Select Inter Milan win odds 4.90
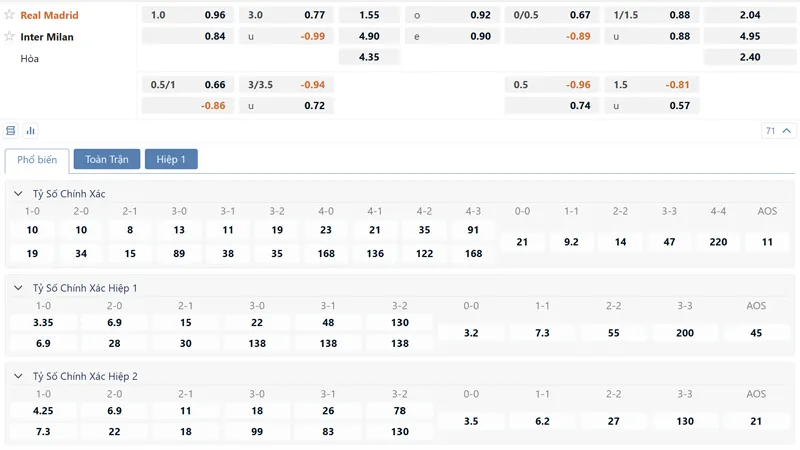The width and height of the screenshot is (800, 450). click(369, 36)
